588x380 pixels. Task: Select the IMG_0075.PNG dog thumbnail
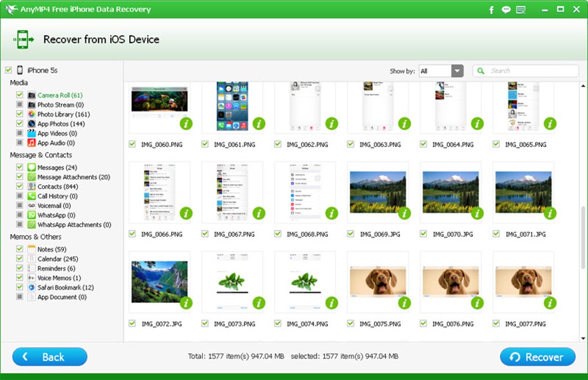(x=378, y=281)
